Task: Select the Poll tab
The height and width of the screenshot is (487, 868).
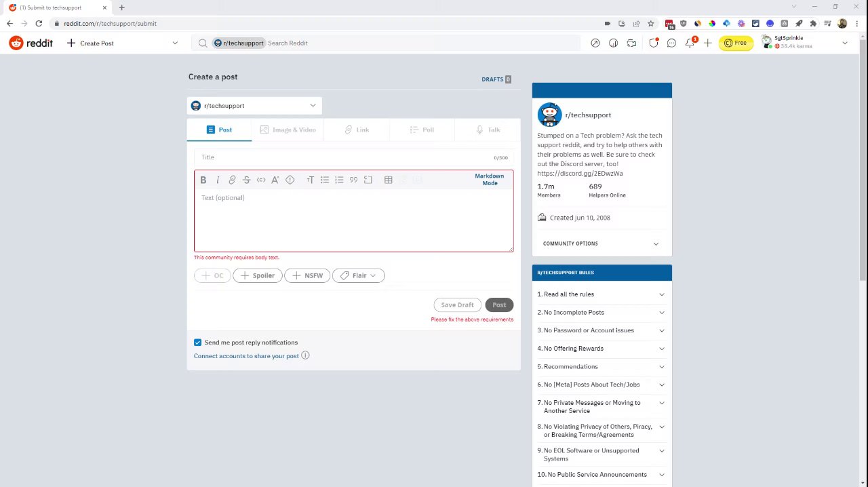Action: [422, 130]
